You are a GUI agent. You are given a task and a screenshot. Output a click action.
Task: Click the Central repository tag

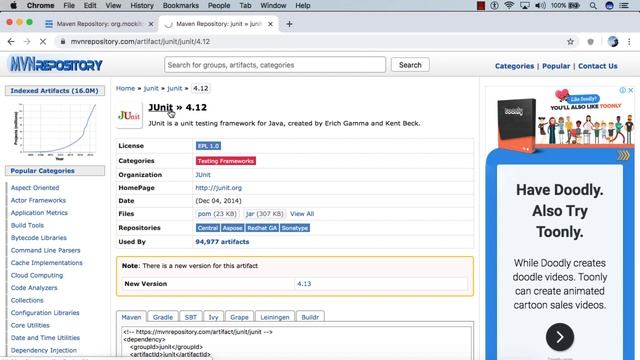pyautogui.click(x=208, y=228)
